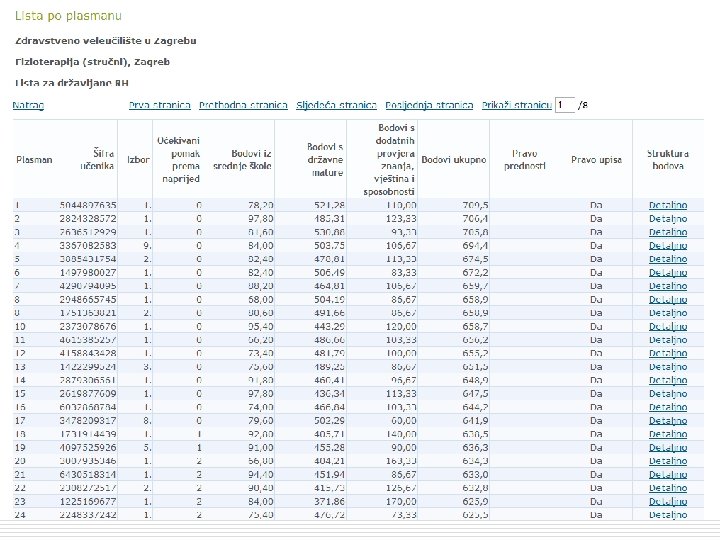
Task: View Detaljno for plasman 5
Action: [667, 258]
